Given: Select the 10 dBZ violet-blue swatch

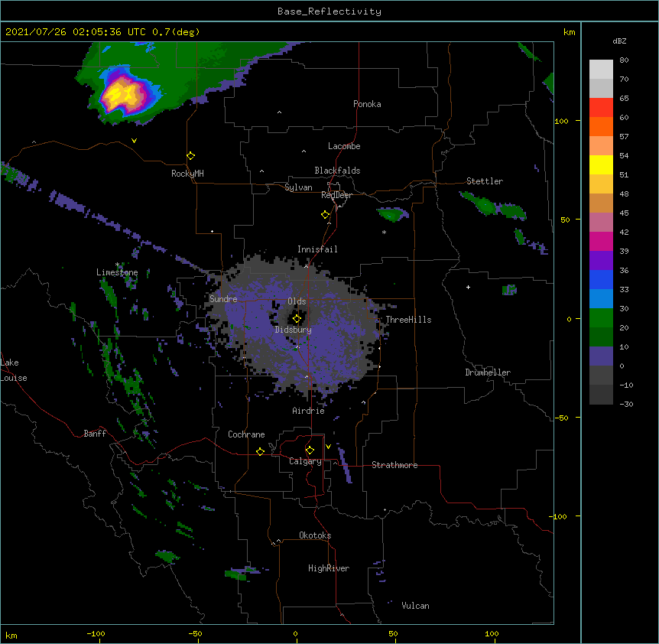Looking at the screenshot, I should pyautogui.click(x=601, y=356).
